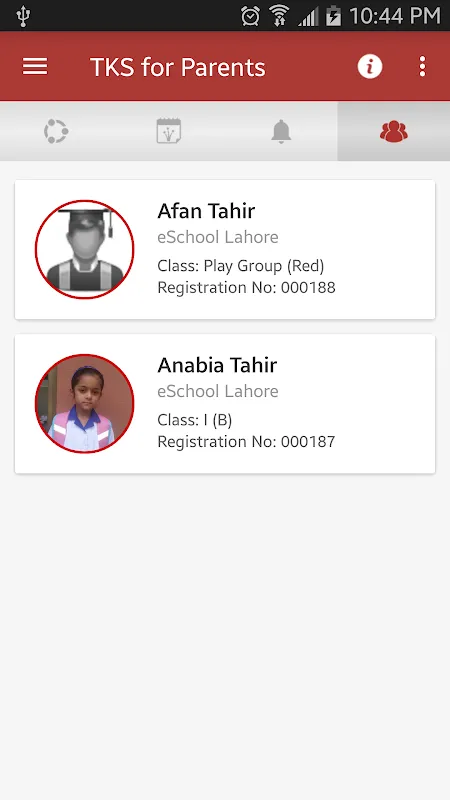Select the Anabia Tahir student card
Viewport: 450px width, 800px height.
tap(225, 404)
